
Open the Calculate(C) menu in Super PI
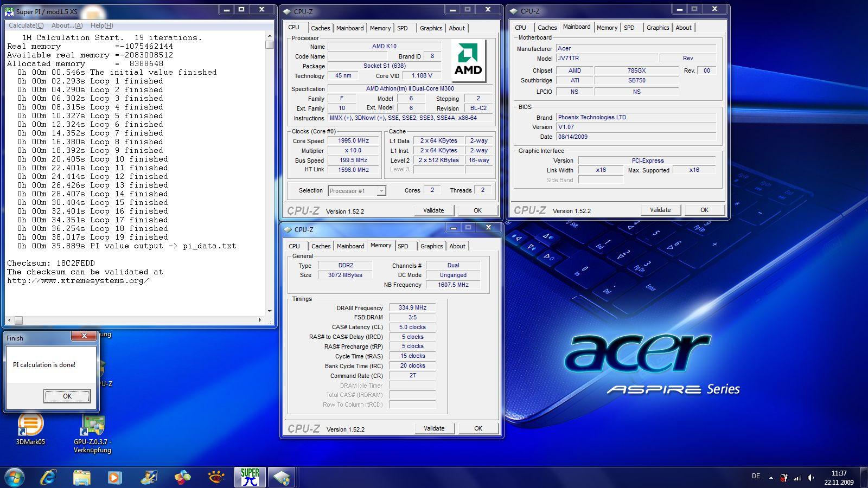pos(26,25)
